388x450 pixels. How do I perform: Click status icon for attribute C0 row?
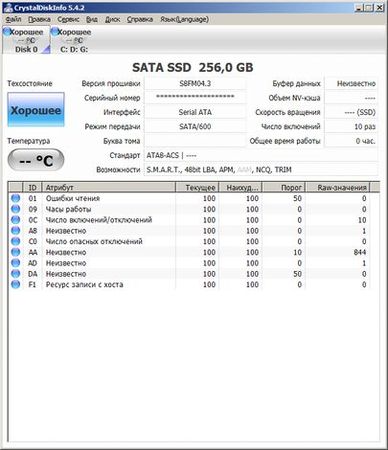coord(16,241)
